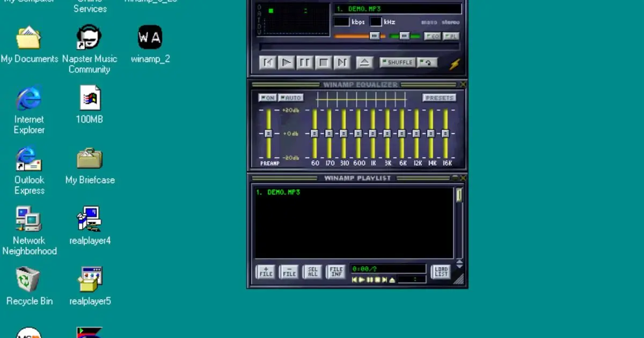Select the Recycle Bin icon
The width and height of the screenshot is (644, 338).
[x=29, y=288]
